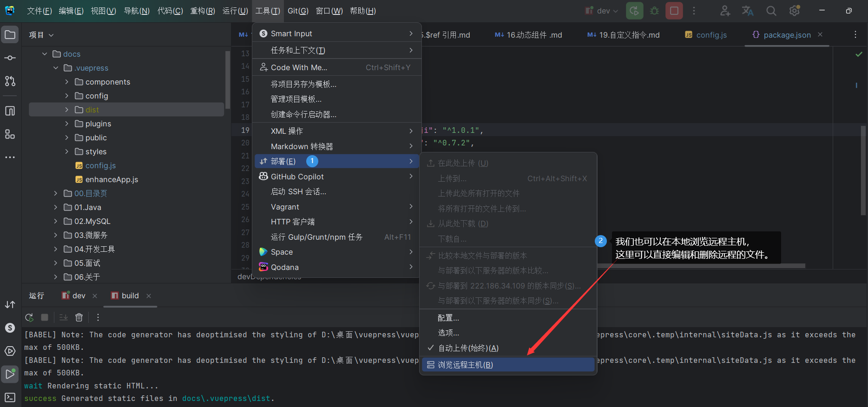Viewport: 868px width, 407px height.
Task: Open the dev run configuration dropdown
Action: 602,11
